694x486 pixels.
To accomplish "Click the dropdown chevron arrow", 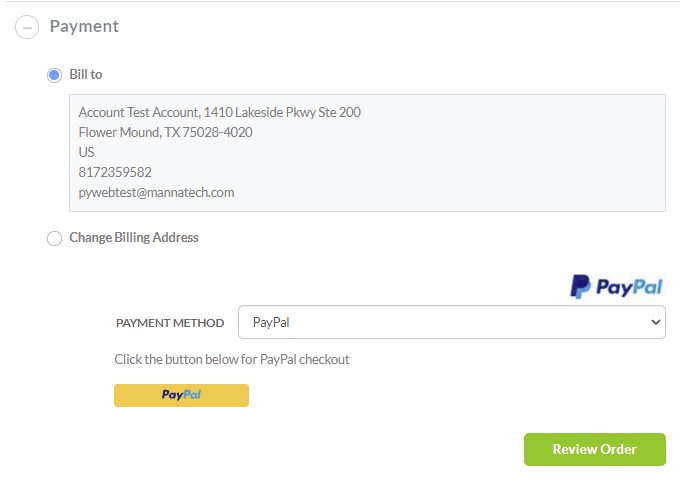I will 655,322.
